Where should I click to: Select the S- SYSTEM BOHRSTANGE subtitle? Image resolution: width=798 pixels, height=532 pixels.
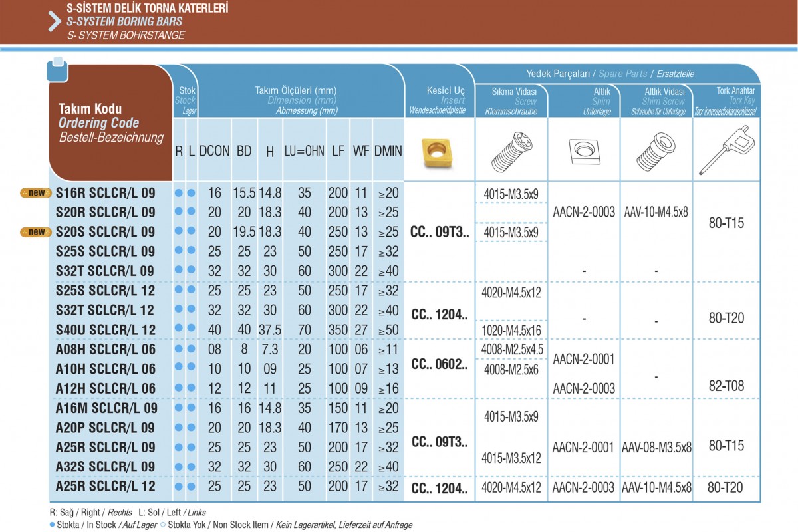(126, 35)
